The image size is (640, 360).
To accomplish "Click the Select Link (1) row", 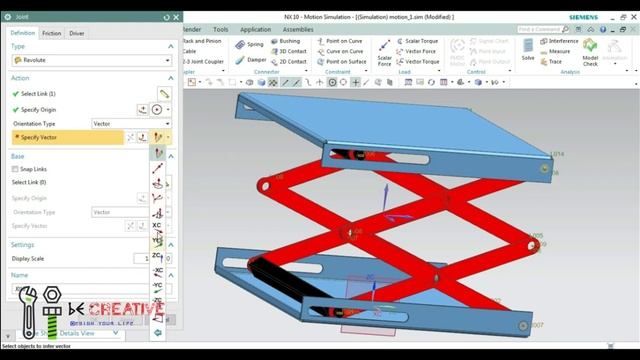I will click(38, 94).
